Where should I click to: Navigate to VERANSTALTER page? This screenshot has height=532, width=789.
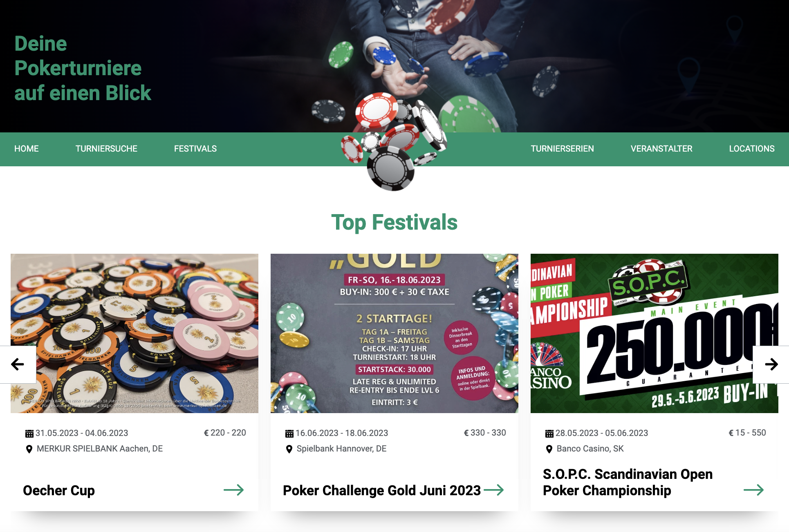(661, 149)
